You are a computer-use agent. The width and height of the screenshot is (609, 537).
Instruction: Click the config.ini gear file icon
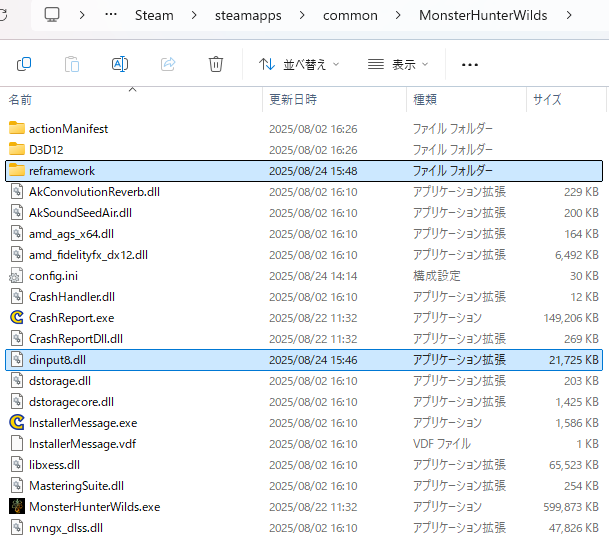[16, 275]
